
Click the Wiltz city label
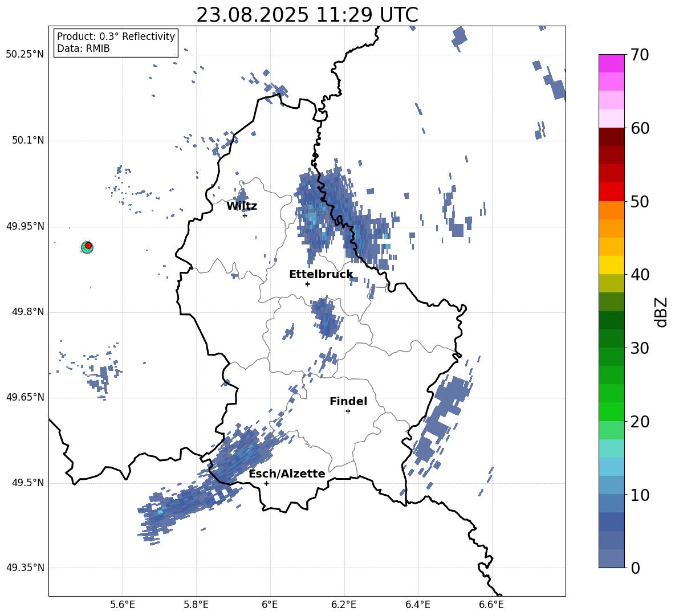(242, 206)
